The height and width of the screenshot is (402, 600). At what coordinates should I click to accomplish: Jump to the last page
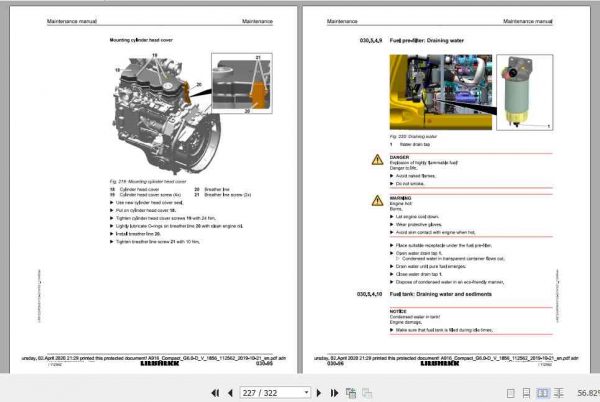coord(334,393)
